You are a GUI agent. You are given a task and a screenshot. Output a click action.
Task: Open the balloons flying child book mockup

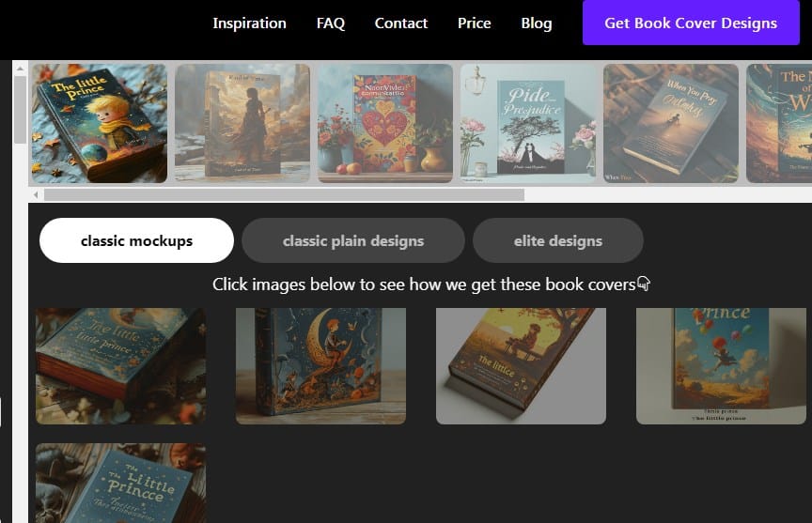click(x=721, y=366)
